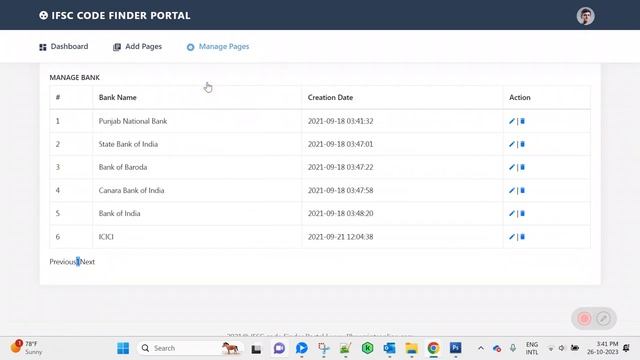
Task: Edit the row created 03:48:20
Action: (511, 213)
